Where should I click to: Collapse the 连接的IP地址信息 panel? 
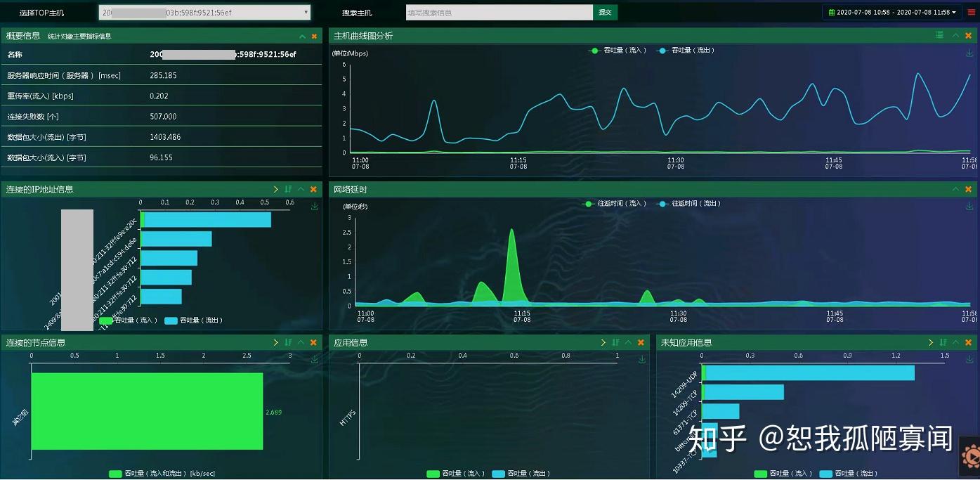click(x=301, y=189)
